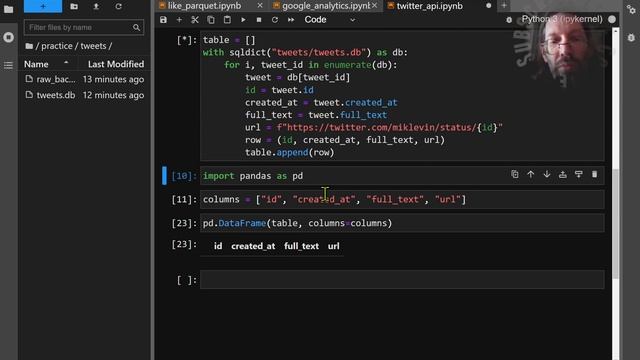This screenshot has width=640, height=360.
Task: Select the tweets.db file
Action: tap(84, 95)
